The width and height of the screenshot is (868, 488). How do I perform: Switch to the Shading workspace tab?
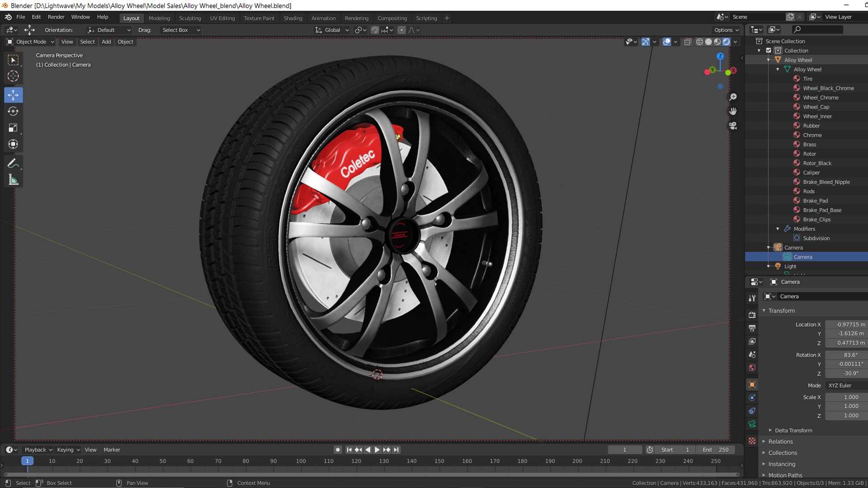point(293,19)
